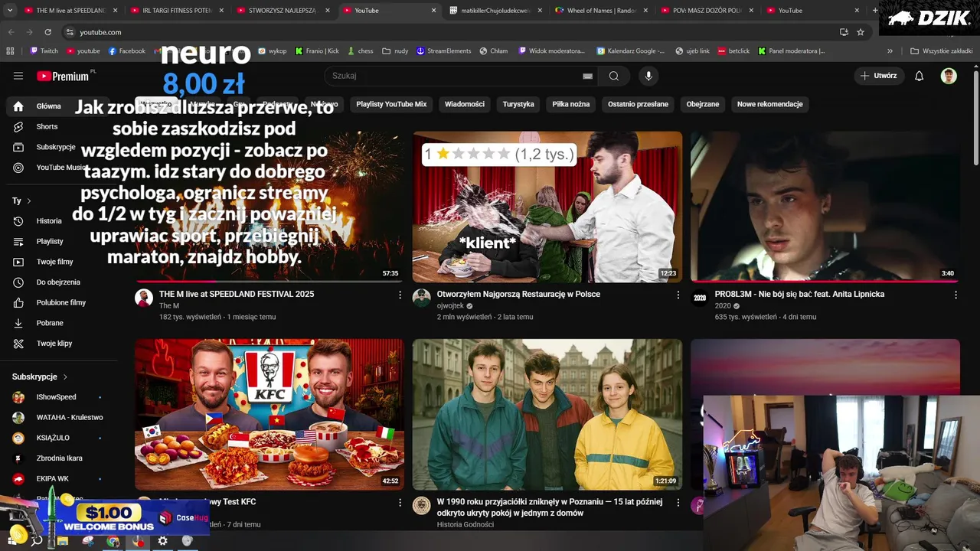Switch to Wheel of Names browser tab
This screenshot has width=980, height=551.
click(x=603, y=11)
